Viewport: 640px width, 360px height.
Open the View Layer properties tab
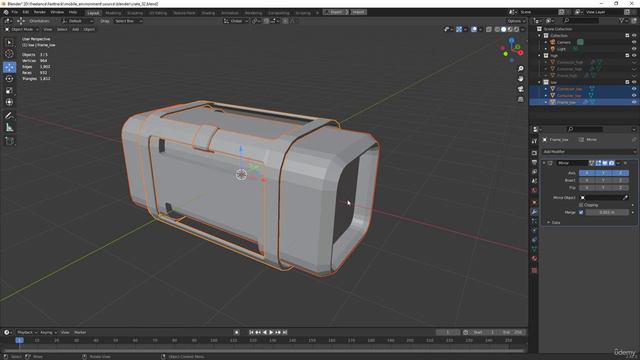coord(534,172)
